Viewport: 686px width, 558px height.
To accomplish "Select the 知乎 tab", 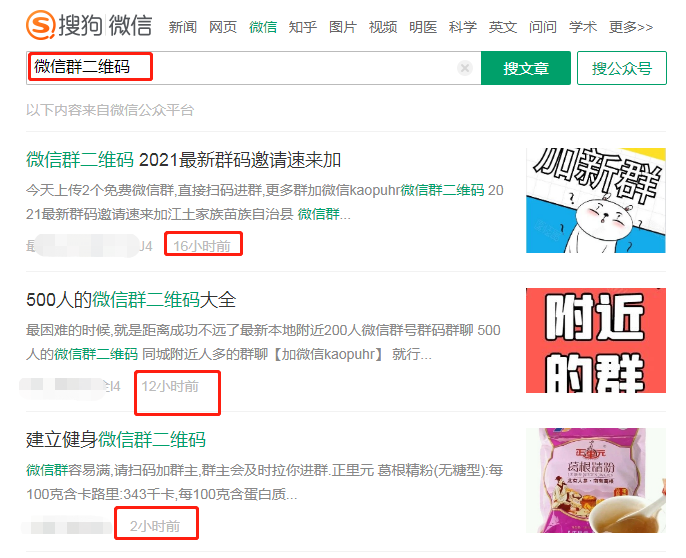I will 303,27.
